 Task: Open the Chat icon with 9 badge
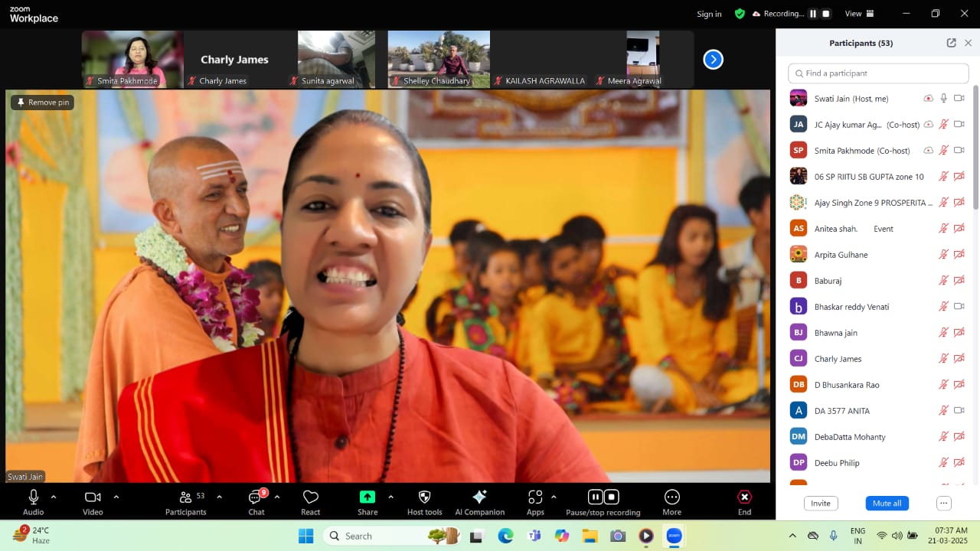coord(256,497)
